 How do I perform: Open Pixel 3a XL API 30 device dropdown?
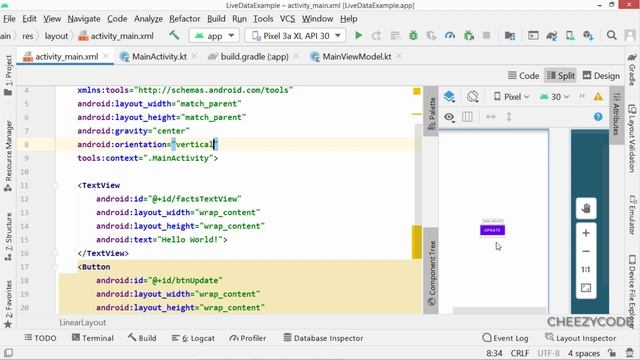tap(295, 36)
